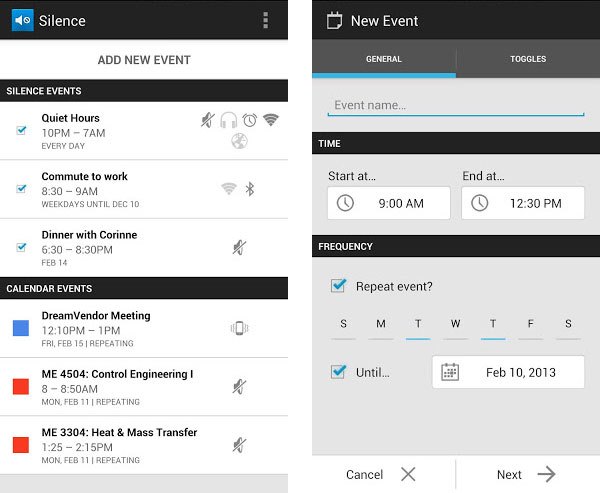This screenshot has width=600, height=493.
Task: Focus the Event name input field
Action: click(456, 105)
